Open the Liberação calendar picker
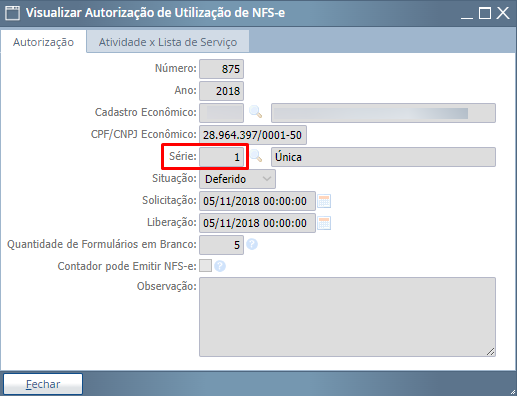 [x=324, y=223]
